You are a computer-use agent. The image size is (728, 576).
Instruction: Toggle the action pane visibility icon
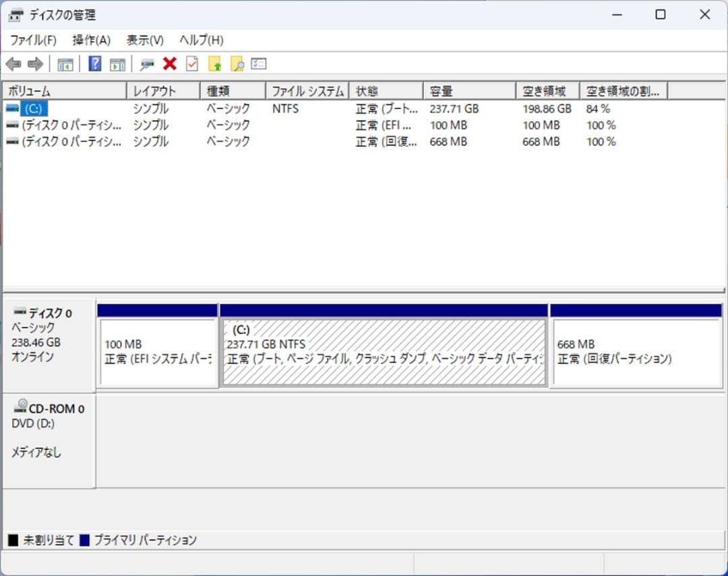click(x=117, y=63)
